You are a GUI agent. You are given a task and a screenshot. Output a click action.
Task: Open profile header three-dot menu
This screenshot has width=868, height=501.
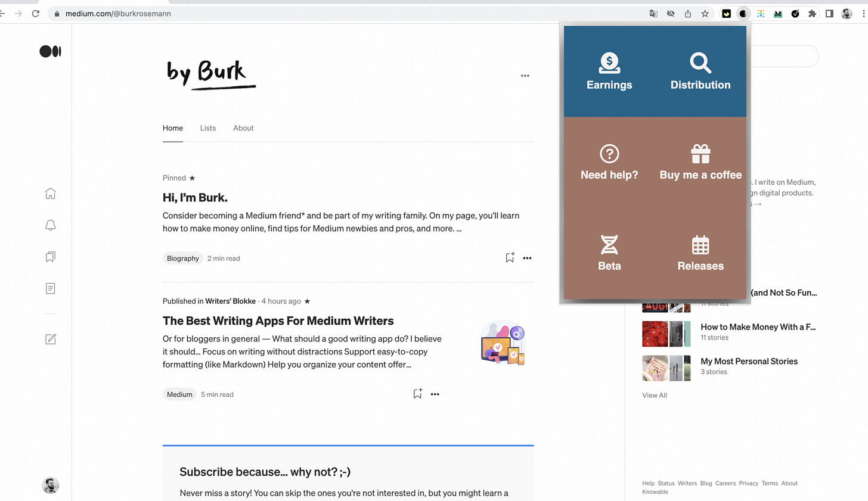pos(525,76)
